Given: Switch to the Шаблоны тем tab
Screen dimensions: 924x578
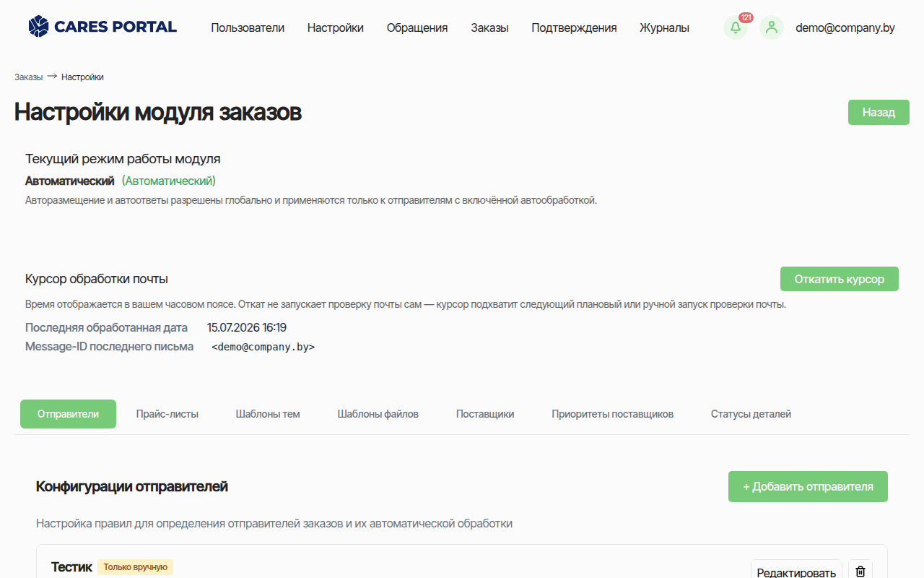Looking at the screenshot, I should 268,414.
